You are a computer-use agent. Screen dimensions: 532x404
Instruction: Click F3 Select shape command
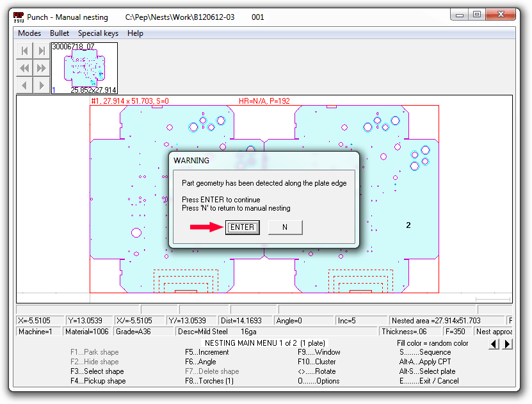click(97, 371)
